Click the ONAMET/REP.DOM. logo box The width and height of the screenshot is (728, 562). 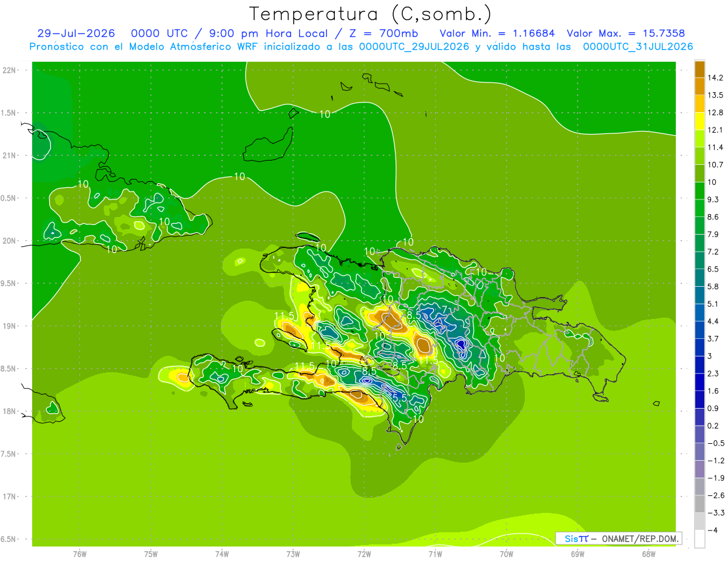coord(619,538)
